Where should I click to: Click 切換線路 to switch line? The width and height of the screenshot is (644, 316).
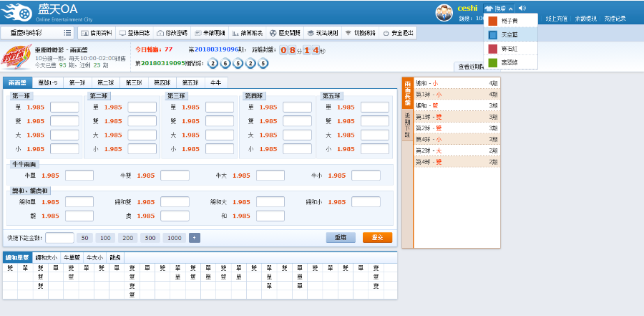pyautogui.click(x=360, y=33)
